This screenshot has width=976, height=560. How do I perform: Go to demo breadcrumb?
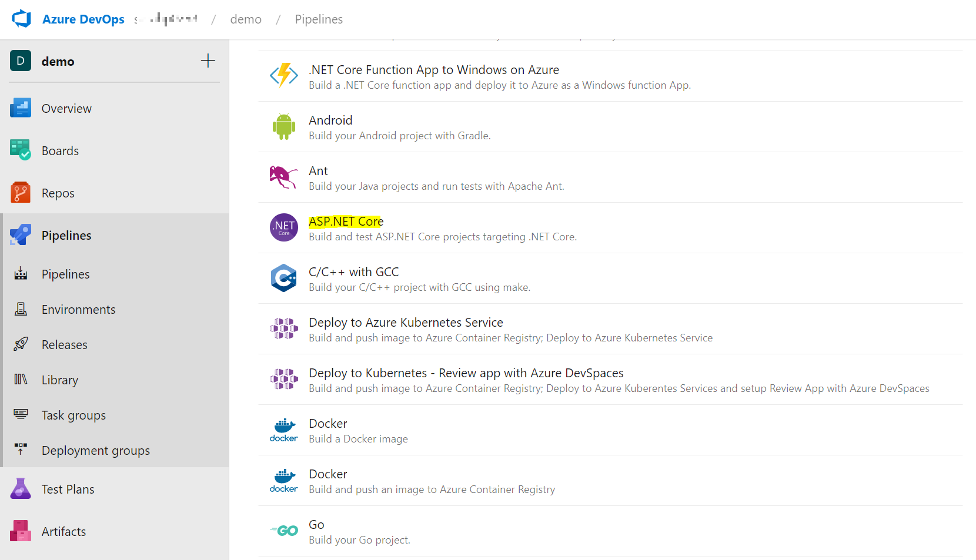[x=246, y=19]
